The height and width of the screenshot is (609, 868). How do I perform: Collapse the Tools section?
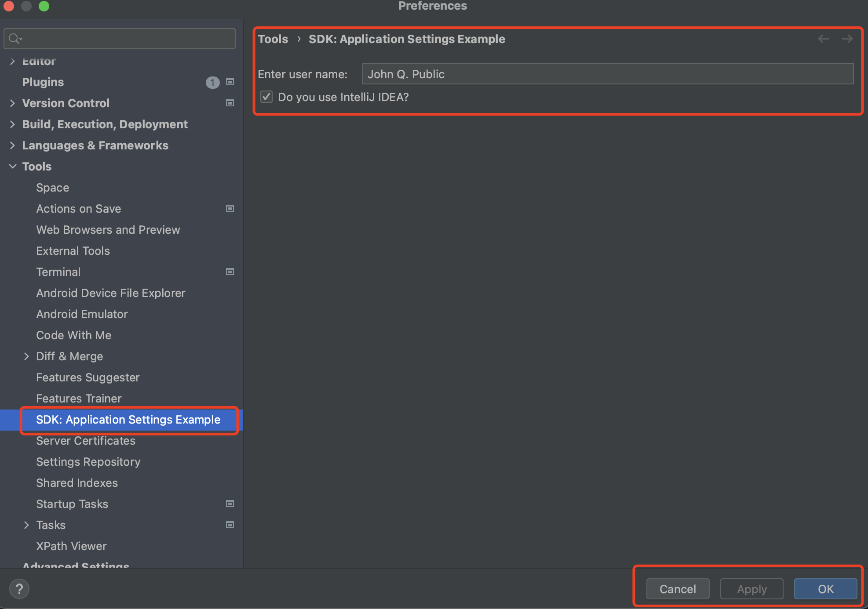pyautogui.click(x=12, y=167)
